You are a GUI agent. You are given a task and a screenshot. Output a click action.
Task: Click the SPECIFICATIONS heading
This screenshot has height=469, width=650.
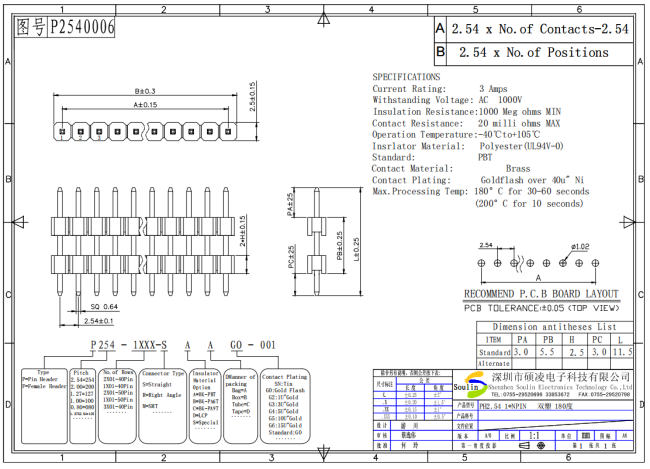406,77
